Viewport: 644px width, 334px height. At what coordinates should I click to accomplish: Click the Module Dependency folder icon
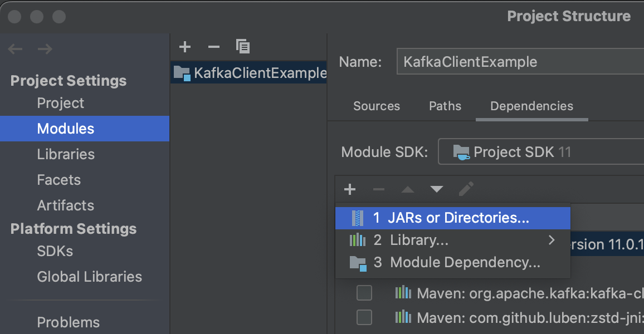(x=358, y=263)
